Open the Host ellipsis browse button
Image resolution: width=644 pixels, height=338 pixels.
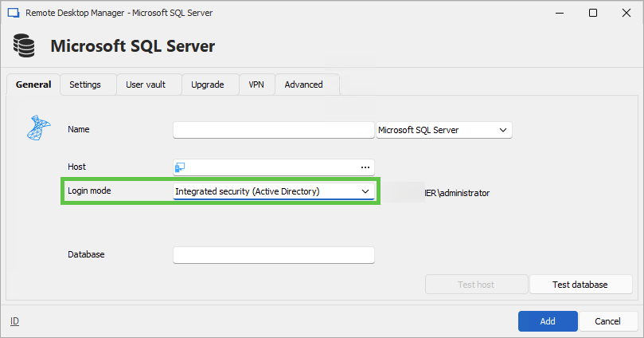pos(365,167)
